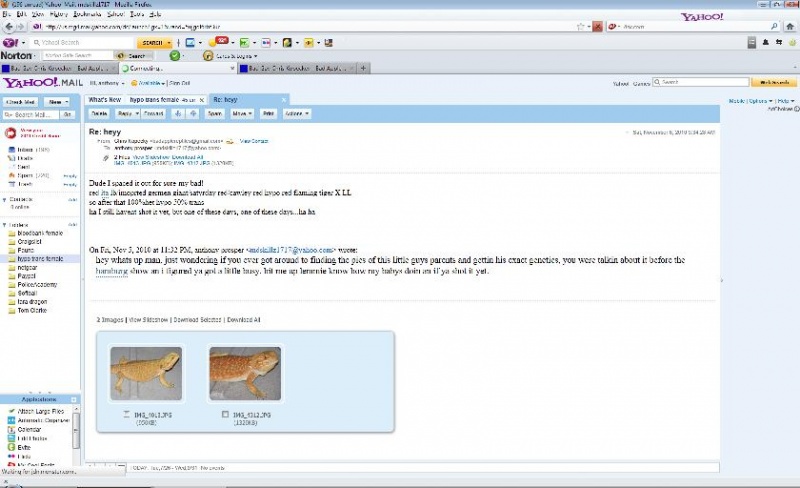Screen dimensions: 800x488
Task: Open the Bookmarks menu
Action: 87,14
